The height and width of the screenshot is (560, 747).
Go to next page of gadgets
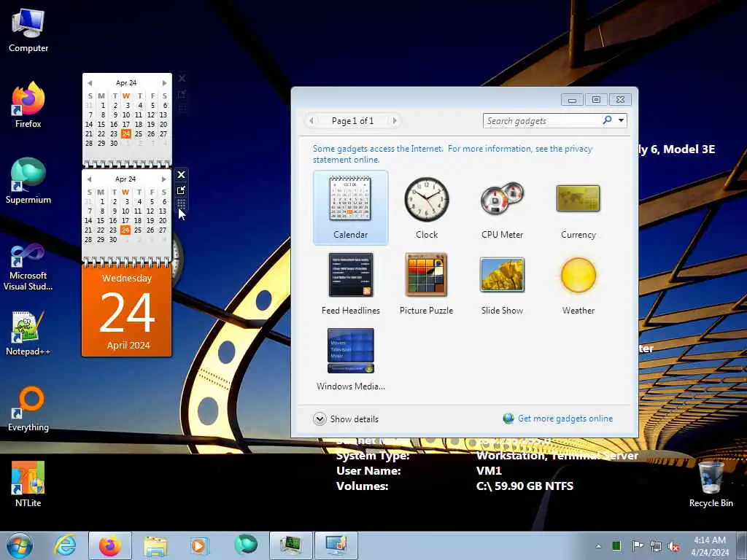pyautogui.click(x=395, y=121)
